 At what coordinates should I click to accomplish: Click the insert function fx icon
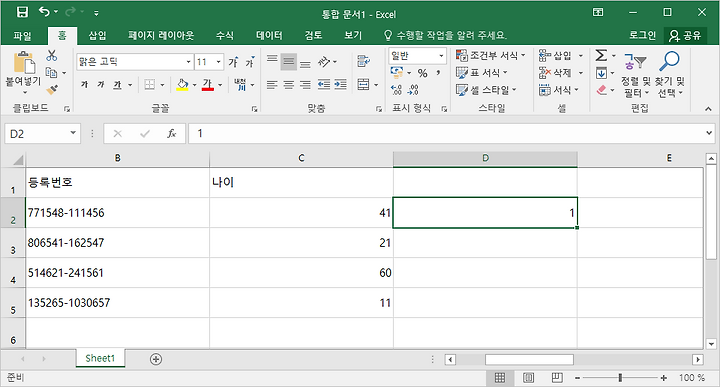click(171, 133)
